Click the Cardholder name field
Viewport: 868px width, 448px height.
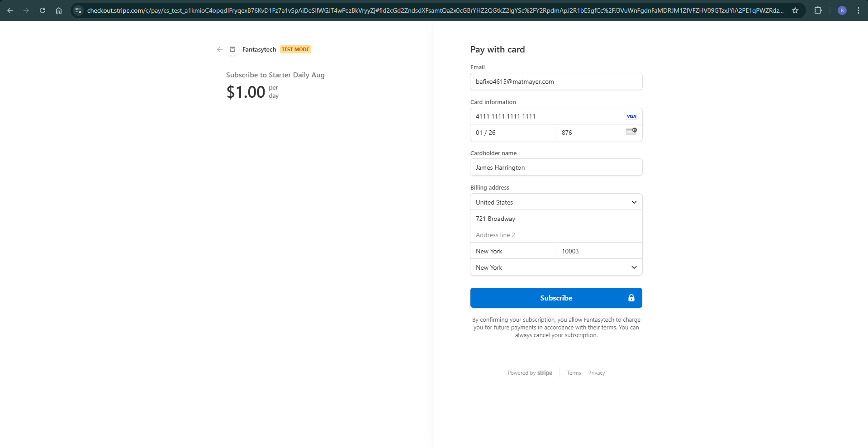556,167
